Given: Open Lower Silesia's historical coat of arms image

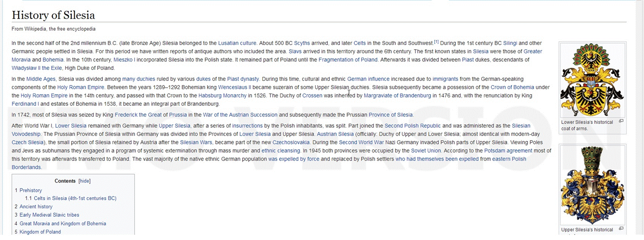Looking at the screenshot, I should tap(592, 80).
